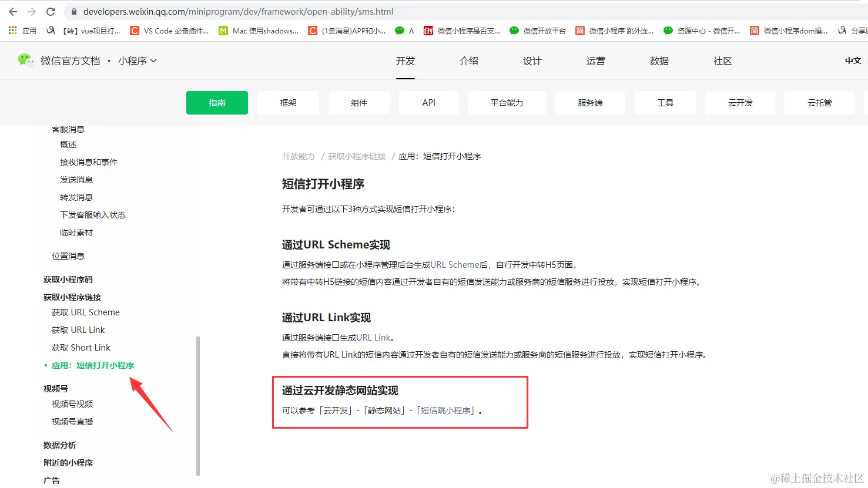Select the 开发 top navigation tab
Image resolution: width=868 pixels, height=488 pixels.
click(405, 61)
